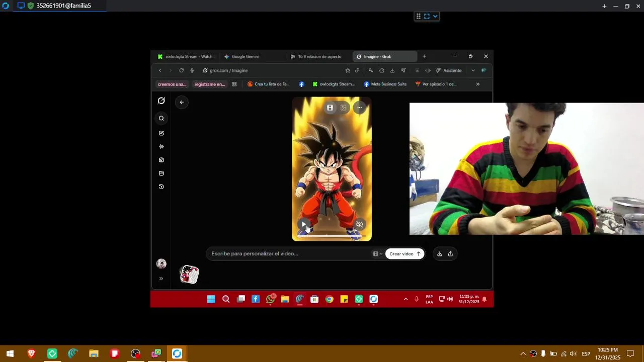644x362 pixels.
Task: Open the user profile avatar in the sidebar
Action: [161, 263]
